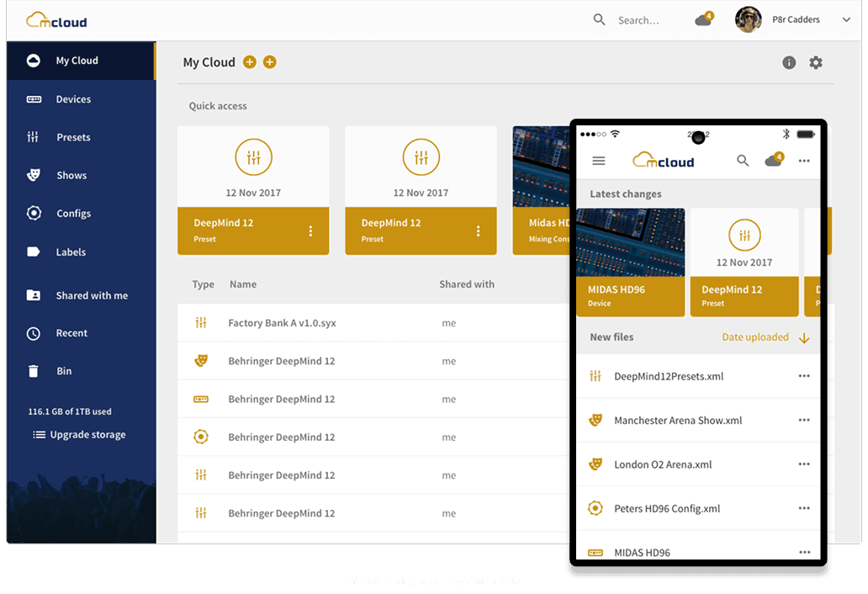Image resolution: width=868 pixels, height=594 pixels.
Task: Click first plus button next to My Cloud
Action: coord(250,62)
